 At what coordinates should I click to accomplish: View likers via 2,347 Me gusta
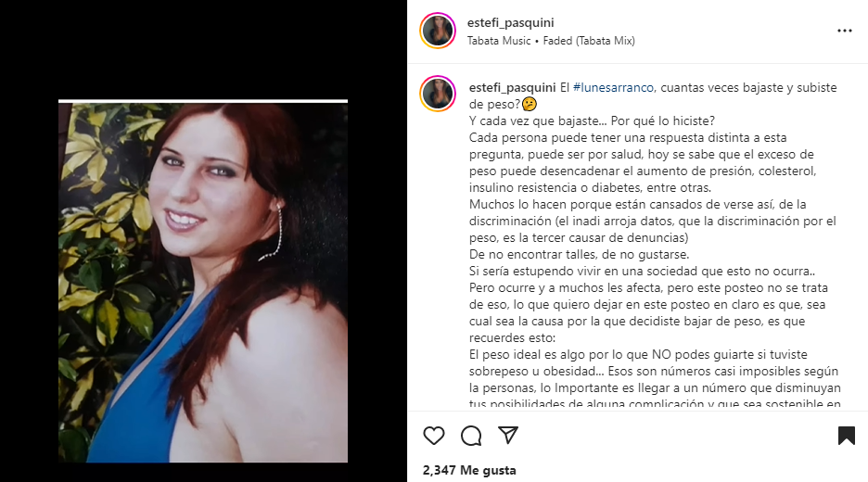(x=469, y=470)
